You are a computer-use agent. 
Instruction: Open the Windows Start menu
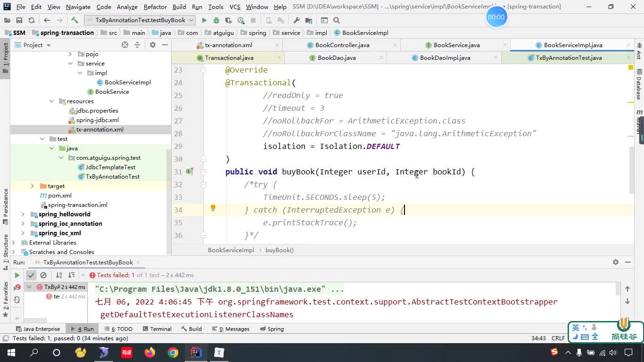(11, 353)
